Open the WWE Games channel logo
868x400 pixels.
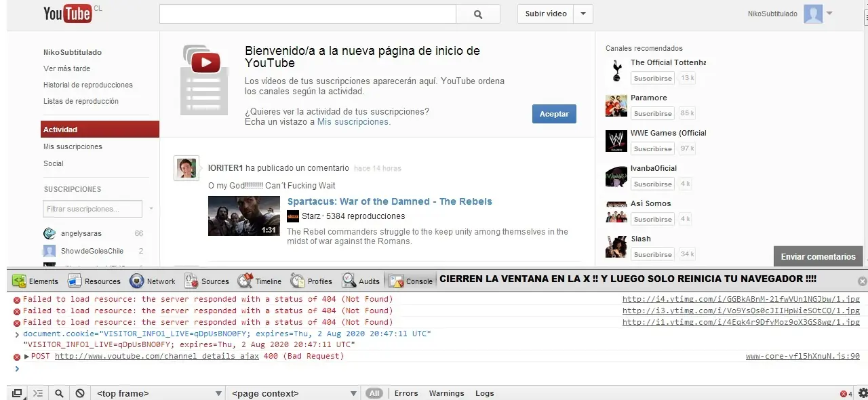point(616,141)
